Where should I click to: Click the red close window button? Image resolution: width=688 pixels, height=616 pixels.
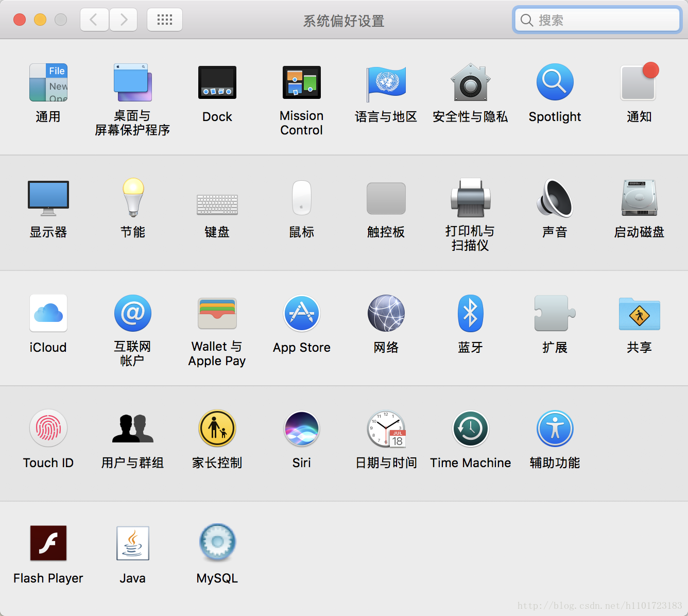coord(20,20)
